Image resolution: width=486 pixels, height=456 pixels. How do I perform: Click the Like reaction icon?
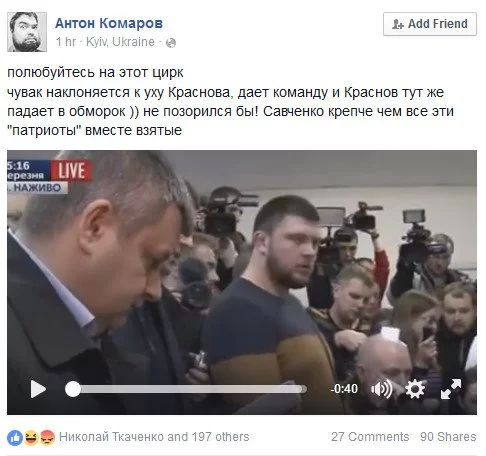click(x=15, y=438)
